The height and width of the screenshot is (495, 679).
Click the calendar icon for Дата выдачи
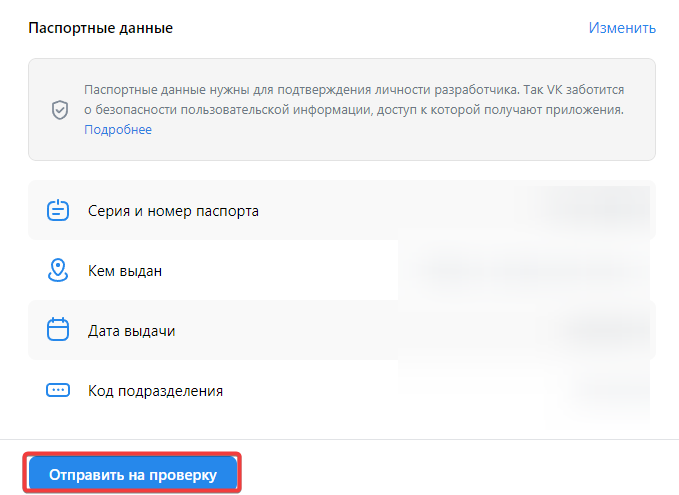[58, 330]
